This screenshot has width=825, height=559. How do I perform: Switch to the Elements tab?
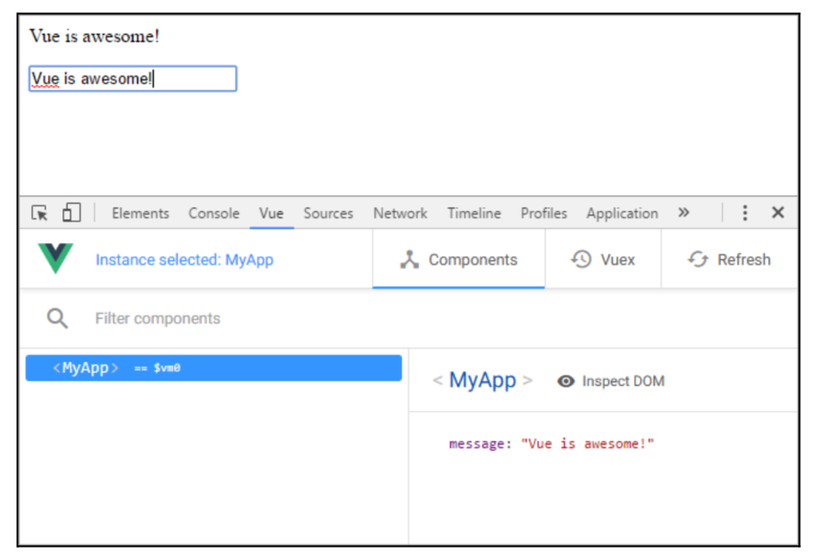point(140,213)
